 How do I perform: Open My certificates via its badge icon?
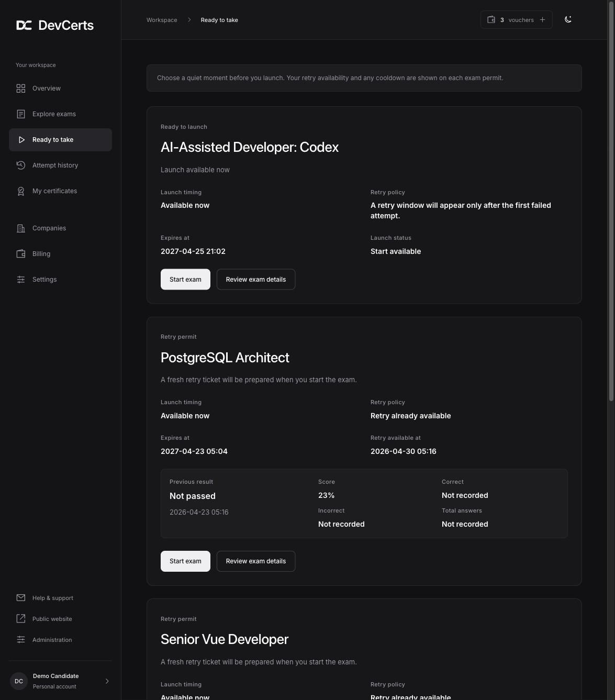[x=21, y=191]
